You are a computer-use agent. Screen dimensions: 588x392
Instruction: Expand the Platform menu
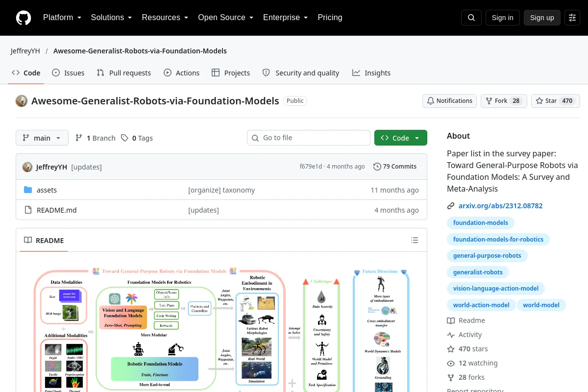62,18
